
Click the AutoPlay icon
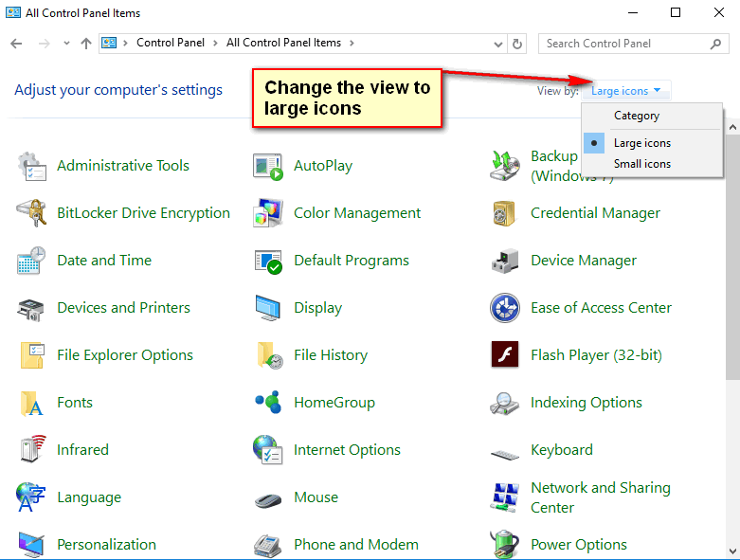(267, 167)
